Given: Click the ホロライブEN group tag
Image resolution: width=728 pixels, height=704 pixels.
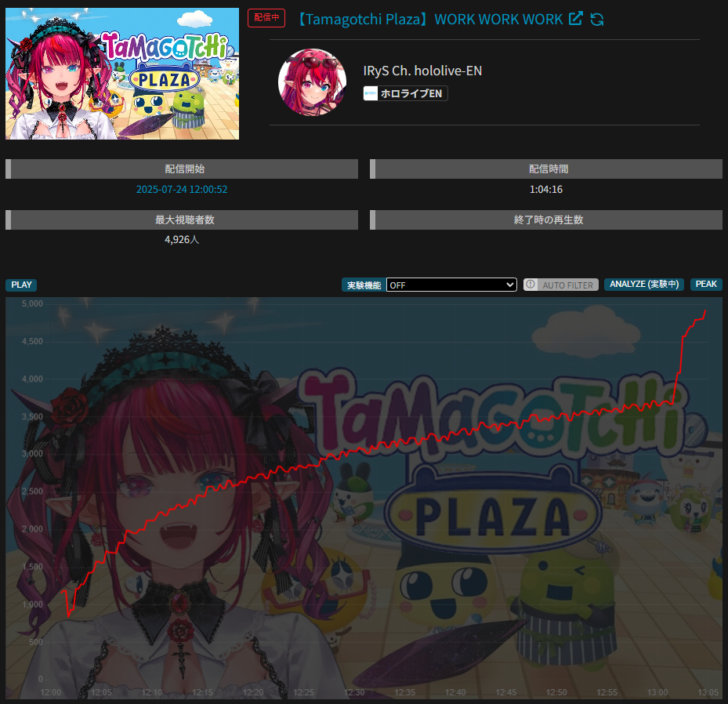Looking at the screenshot, I should pyautogui.click(x=405, y=93).
